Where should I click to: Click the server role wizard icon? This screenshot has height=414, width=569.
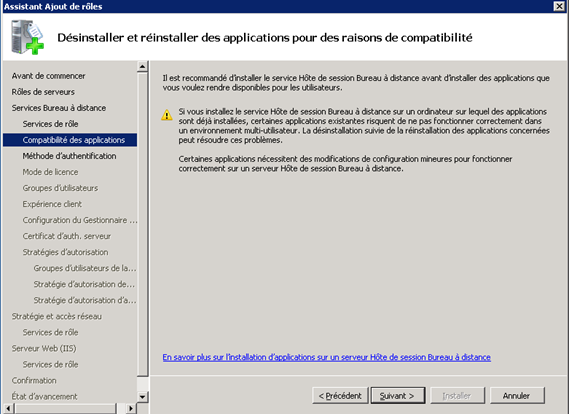click(27, 37)
